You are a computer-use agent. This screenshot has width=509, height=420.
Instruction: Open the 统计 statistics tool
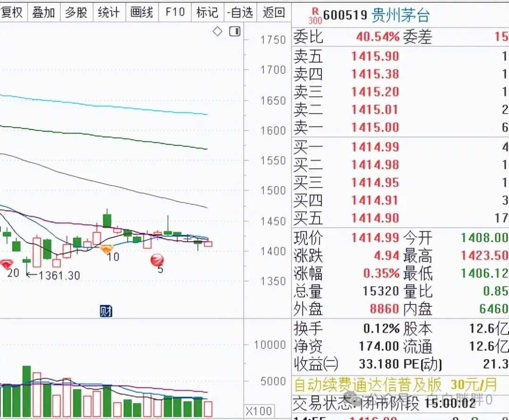click(109, 12)
